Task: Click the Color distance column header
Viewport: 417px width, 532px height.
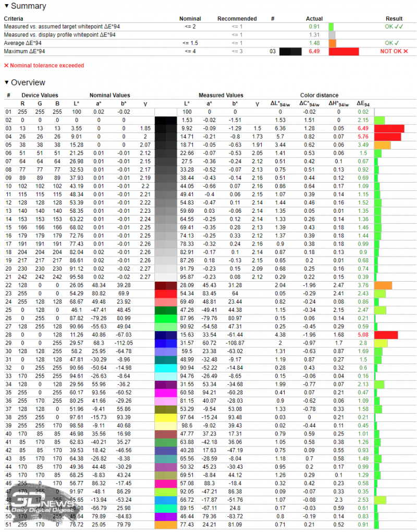Action: pyautogui.click(x=319, y=95)
